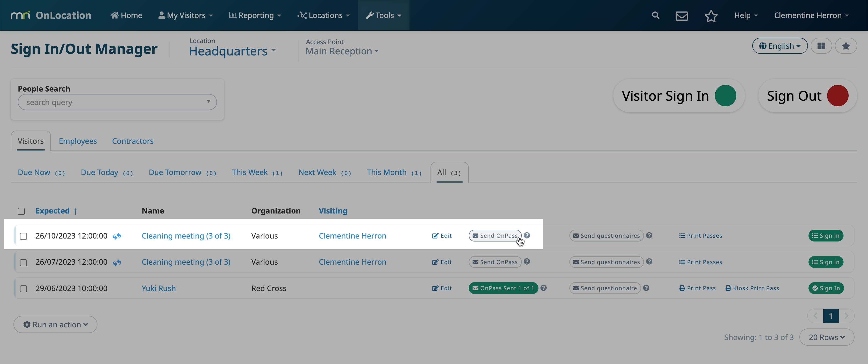Select the All (3) tab
This screenshot has width=868, height=364.
pyautogui.click(x=449, y=172)
